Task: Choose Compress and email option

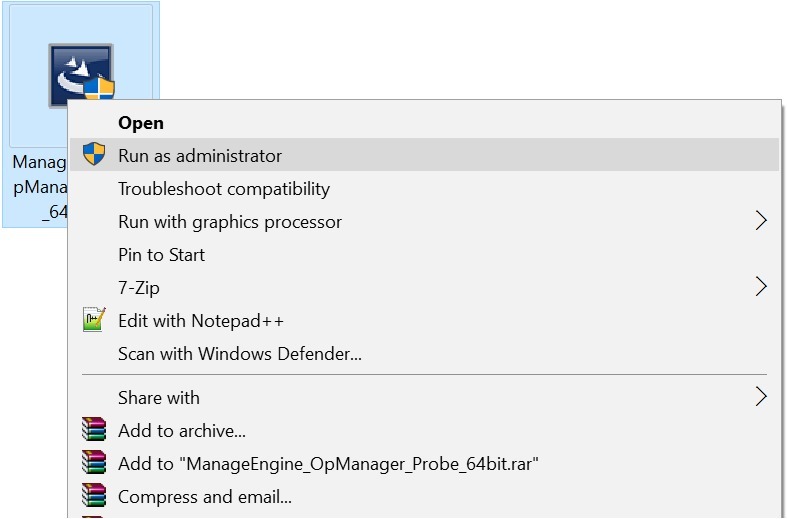Action: [x=205, y=496]
